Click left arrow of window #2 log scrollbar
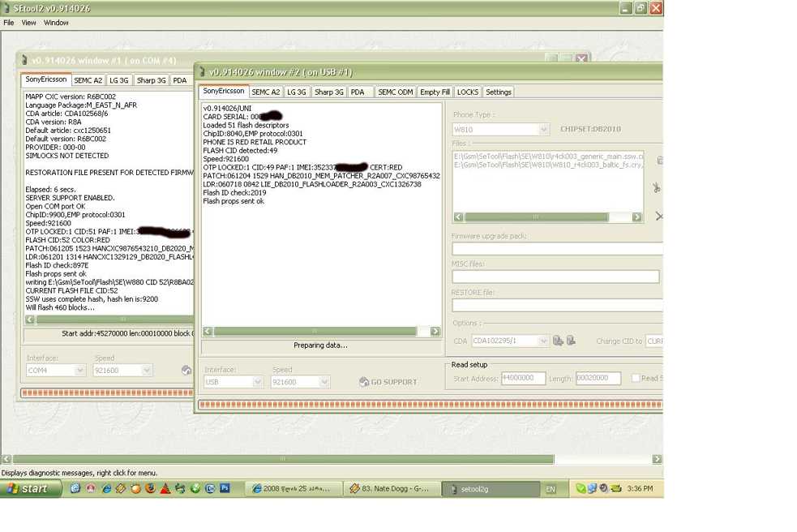The height and width of the screenshot is (532, 797). pyautogui.click(x=208, y=332)
